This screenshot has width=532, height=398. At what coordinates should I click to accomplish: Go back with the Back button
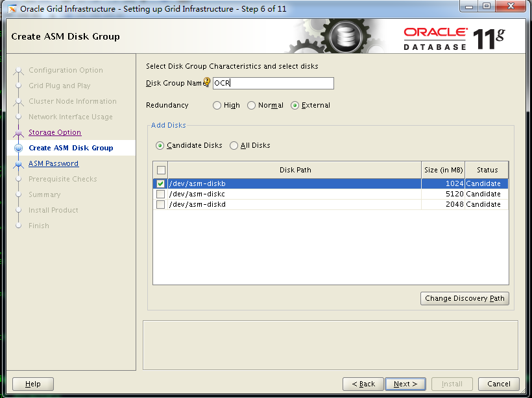pos(363,384)
